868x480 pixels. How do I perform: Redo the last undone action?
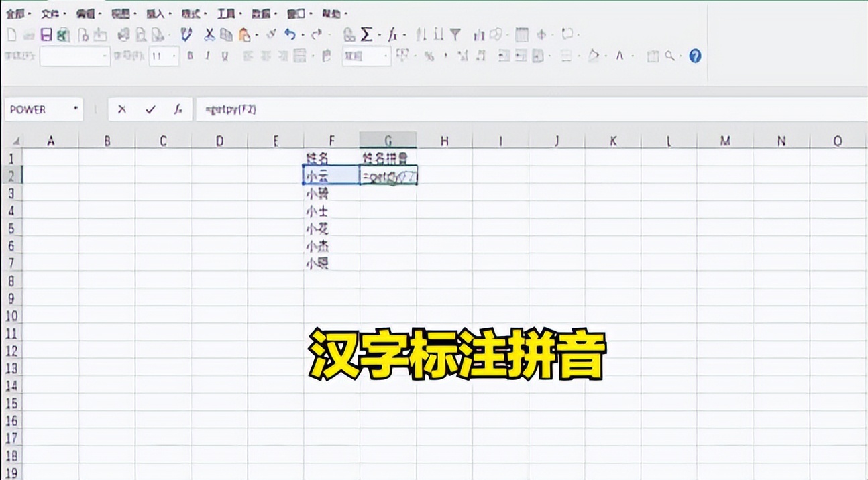(x=316, y=35)
